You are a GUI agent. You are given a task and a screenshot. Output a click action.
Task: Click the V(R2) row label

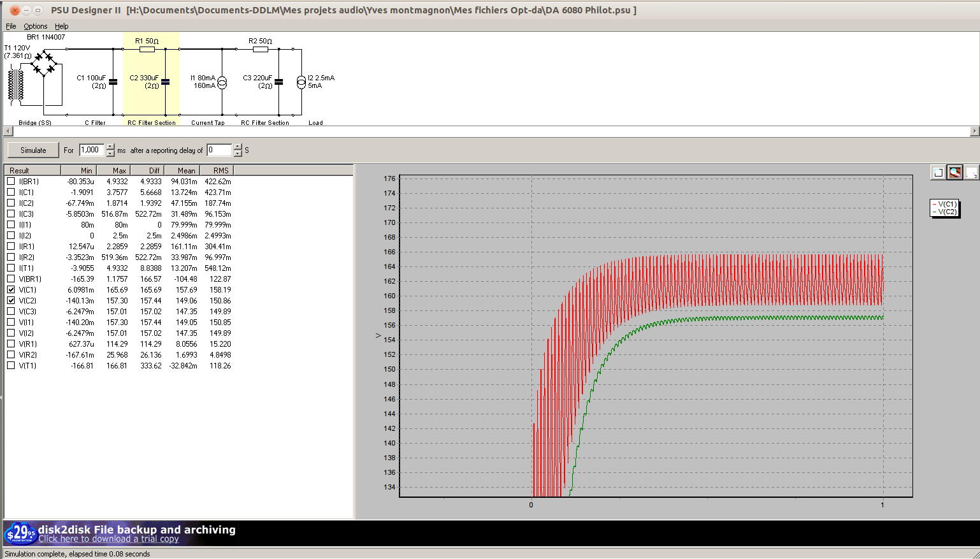coord(27,354)
